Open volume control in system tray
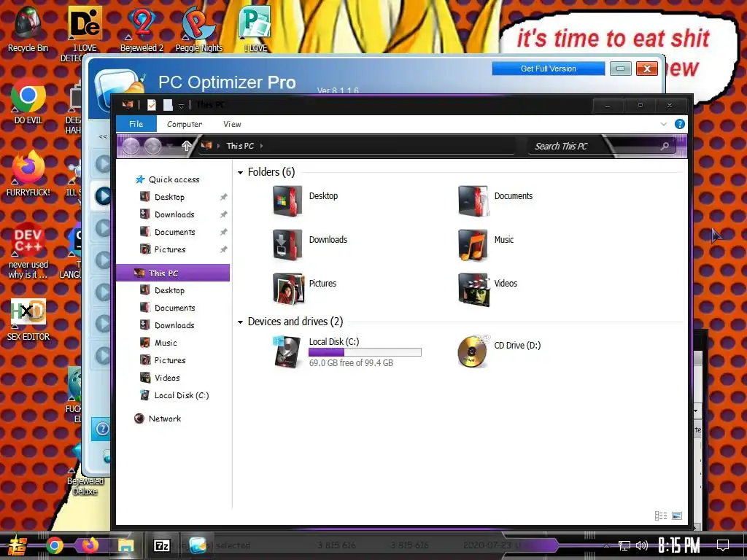Image resolution: width=747 pixels, height=560 pixels. pos(642,545)
